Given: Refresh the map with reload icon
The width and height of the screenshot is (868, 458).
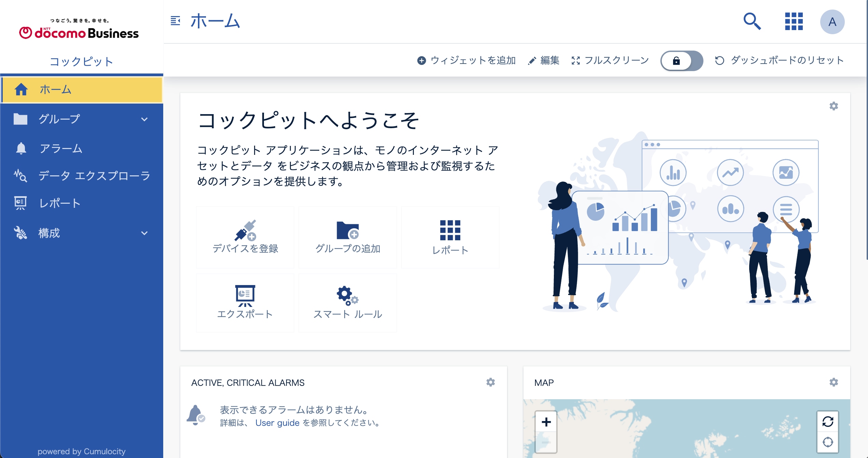Looking at the screenshot, I should pyautogui.click(x=828, y=422).
